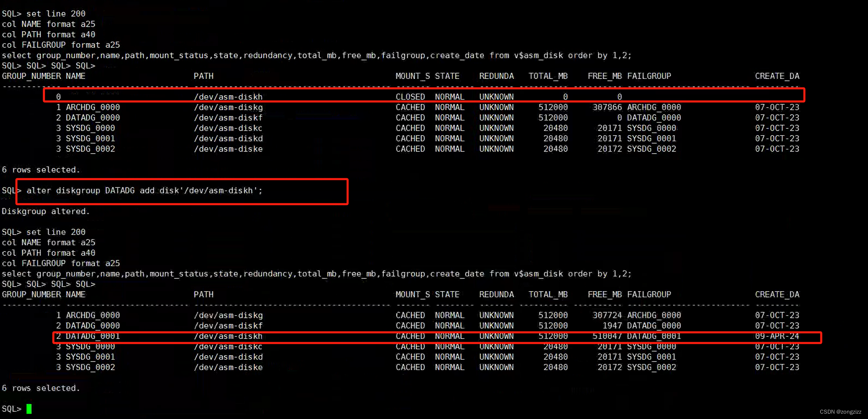Click group number 0 in the CLOSED row
The image size is (868, 419).
point(58,97)
